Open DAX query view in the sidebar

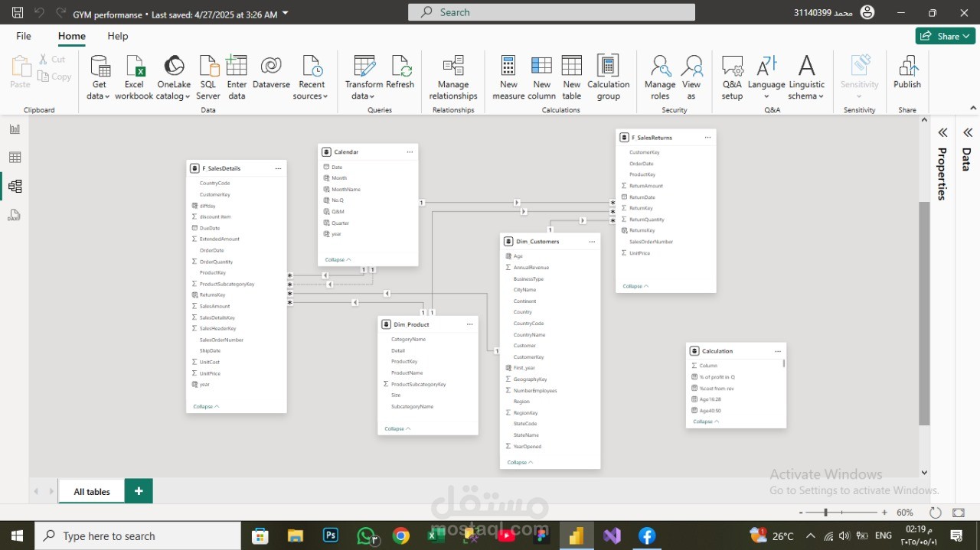coord(15,216)
